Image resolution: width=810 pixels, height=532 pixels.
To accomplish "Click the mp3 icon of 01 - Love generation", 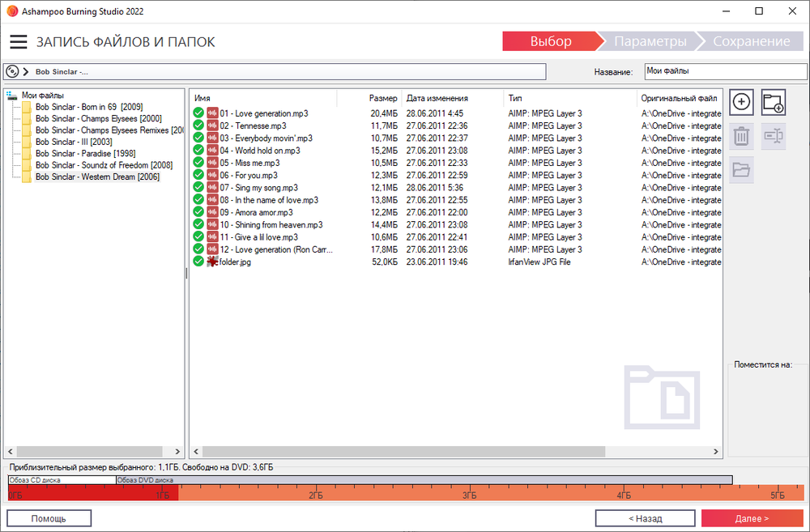I will (x=212, y=113).
